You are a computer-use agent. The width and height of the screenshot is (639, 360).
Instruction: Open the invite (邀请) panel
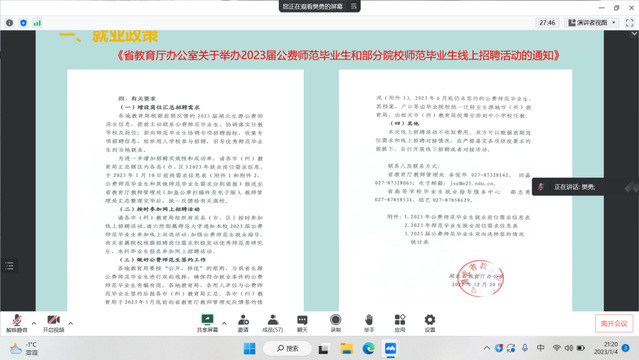pyautogui.click(x=243, y=324)
